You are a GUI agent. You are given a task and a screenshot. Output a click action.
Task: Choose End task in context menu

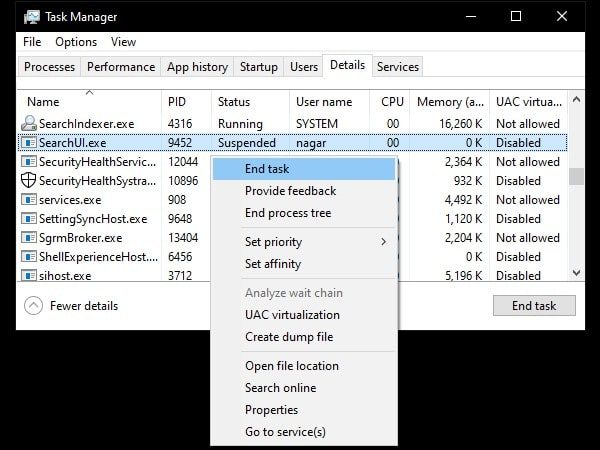tap(304, 169)
